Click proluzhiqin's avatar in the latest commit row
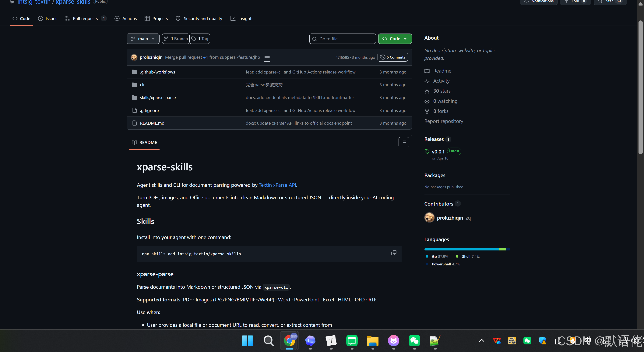The width and height of the screenshot is (644, 352). pos(134,57)
